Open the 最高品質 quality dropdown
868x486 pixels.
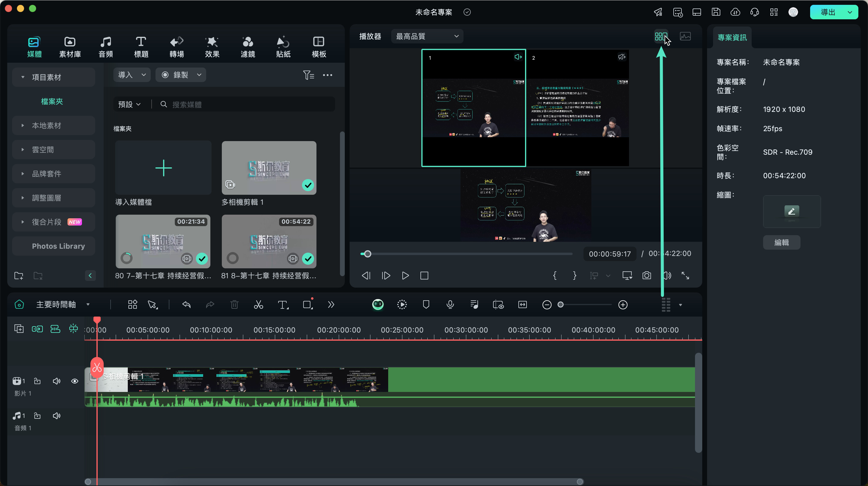coord(427,36)
